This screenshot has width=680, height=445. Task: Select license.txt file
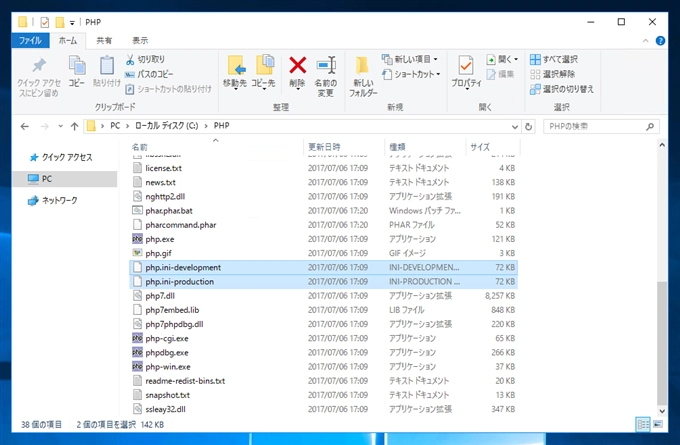tap(323, 168)
